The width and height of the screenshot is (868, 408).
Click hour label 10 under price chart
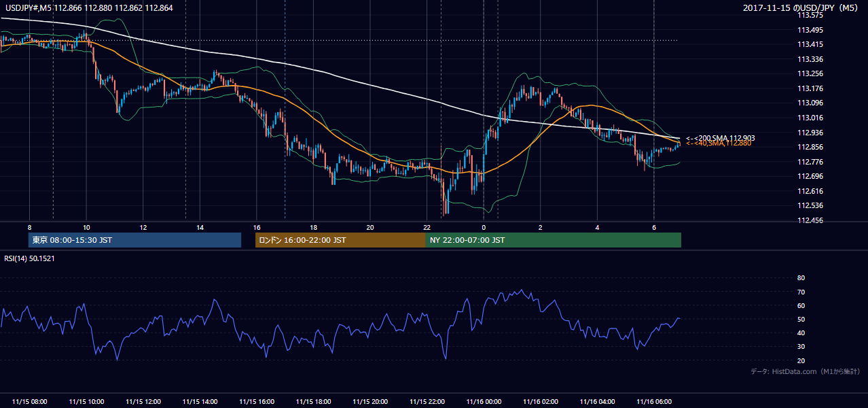[x=86, y=227]
